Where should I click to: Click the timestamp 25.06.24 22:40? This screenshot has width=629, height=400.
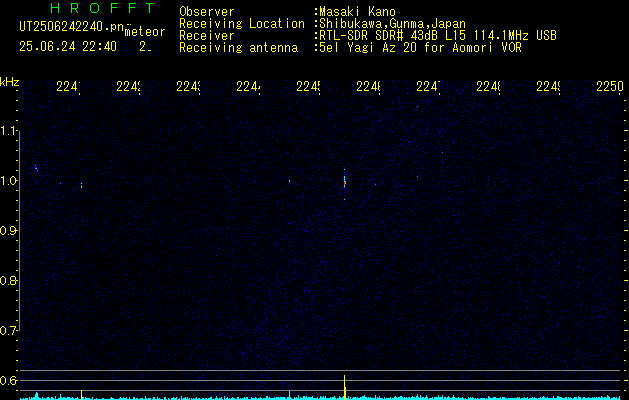coord(68,47)
